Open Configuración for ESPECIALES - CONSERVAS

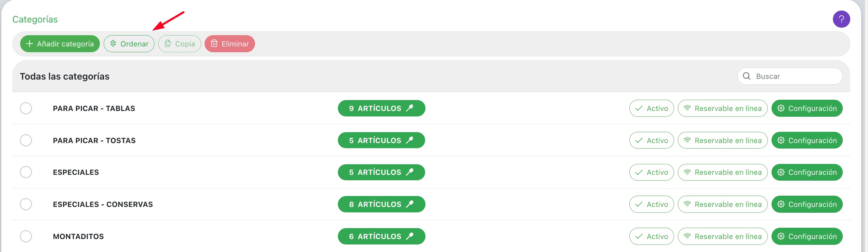pos(807,204)
